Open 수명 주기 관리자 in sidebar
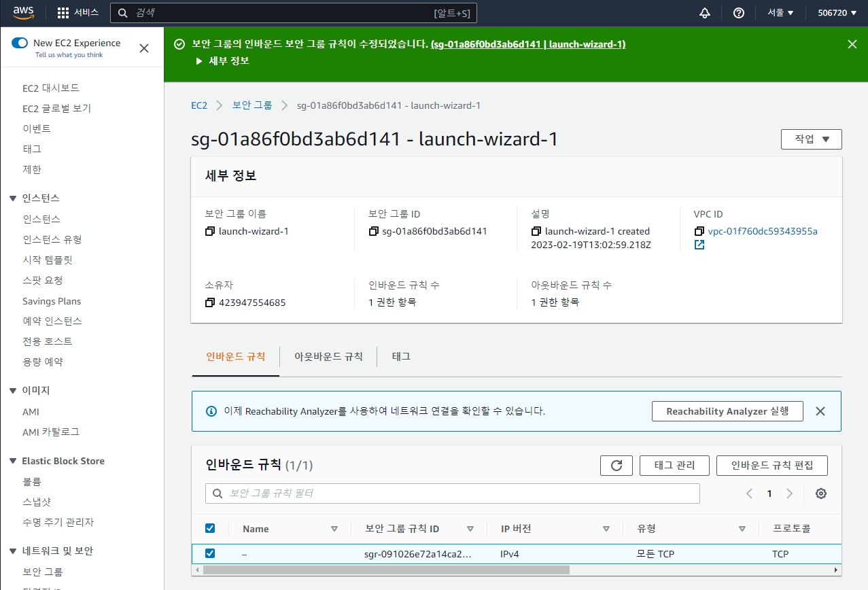Image resolution: width=868 pixels, height=590 pixels. click(58, 523)
